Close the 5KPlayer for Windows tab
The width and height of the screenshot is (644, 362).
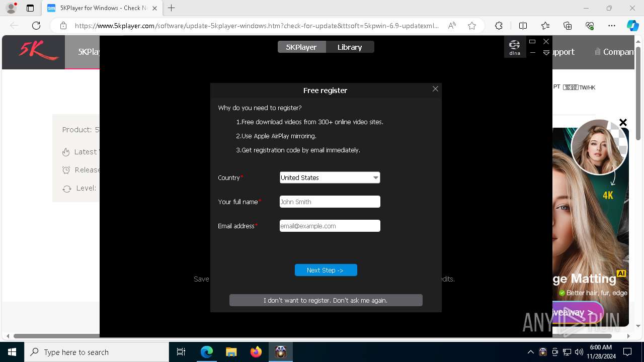(154, 8)
